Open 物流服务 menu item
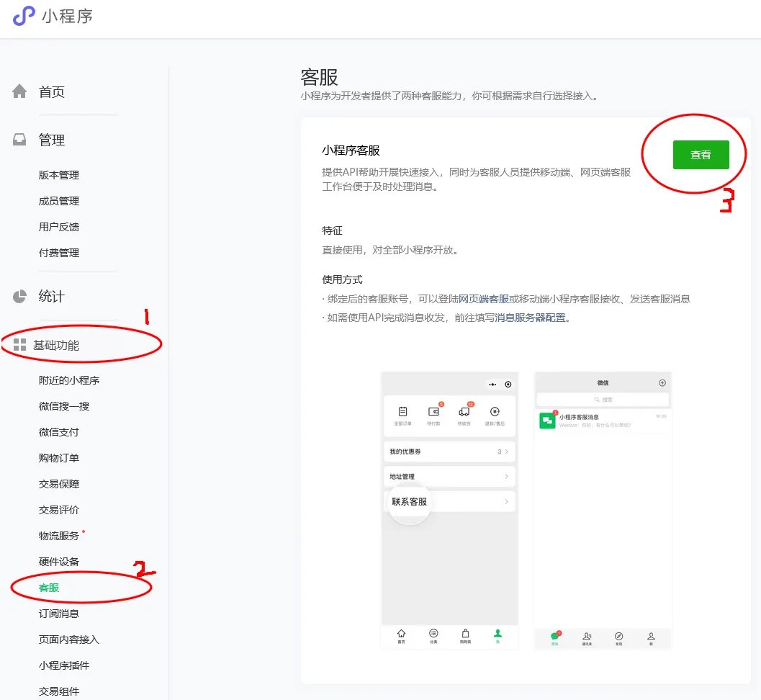Image resolution: width=761 pixels, height=700 pixels. [x=59, y=536]
